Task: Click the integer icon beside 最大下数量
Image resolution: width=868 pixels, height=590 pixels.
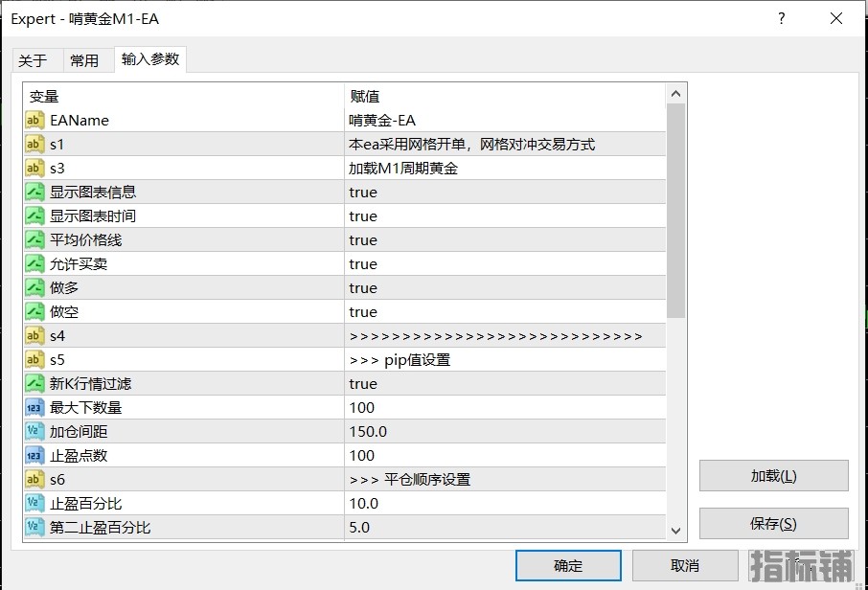Action: (34, 408)
